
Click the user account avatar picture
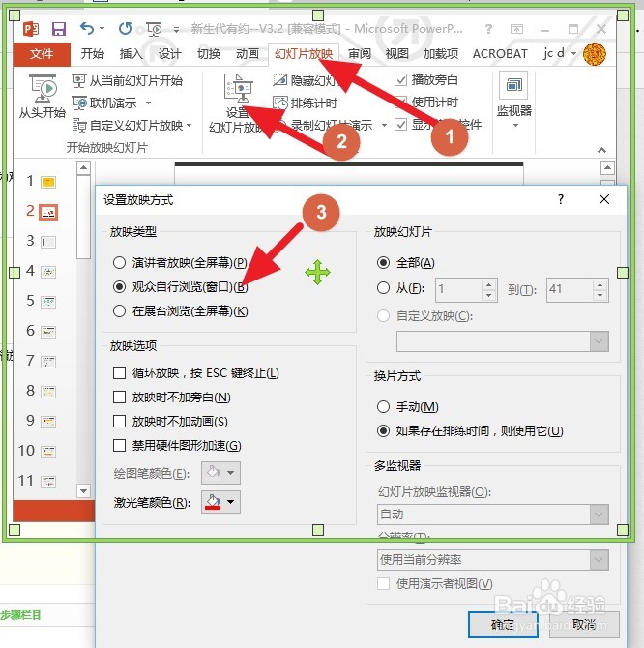click(595, 54)
